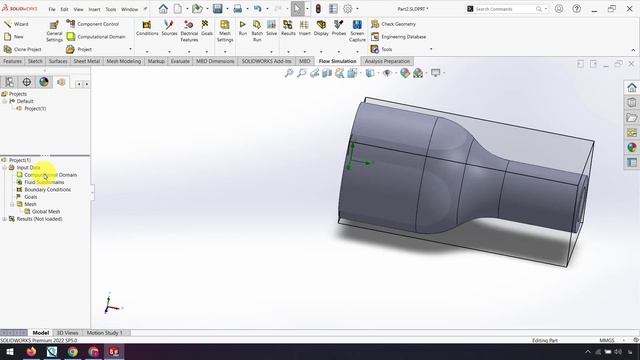Image resolution: width=640 pixels, height=360 pixels.
Task: Open the Edit menu
Action: point(64,9)
